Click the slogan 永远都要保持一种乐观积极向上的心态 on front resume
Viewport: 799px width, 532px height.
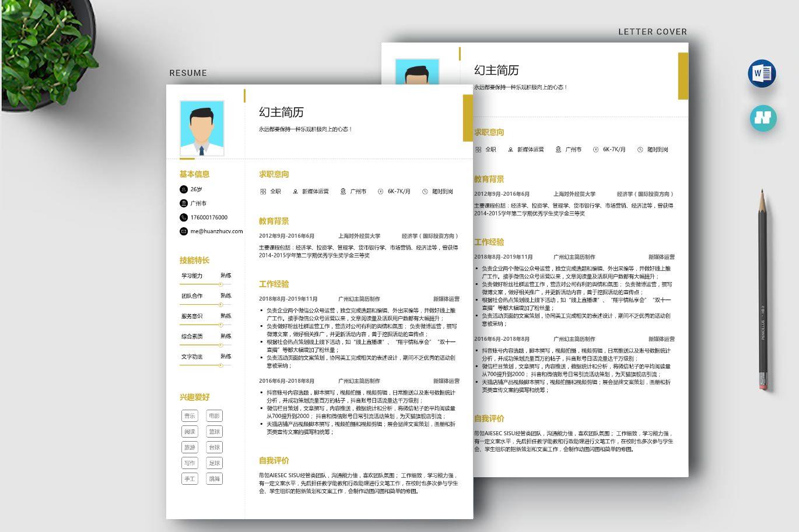306,129
